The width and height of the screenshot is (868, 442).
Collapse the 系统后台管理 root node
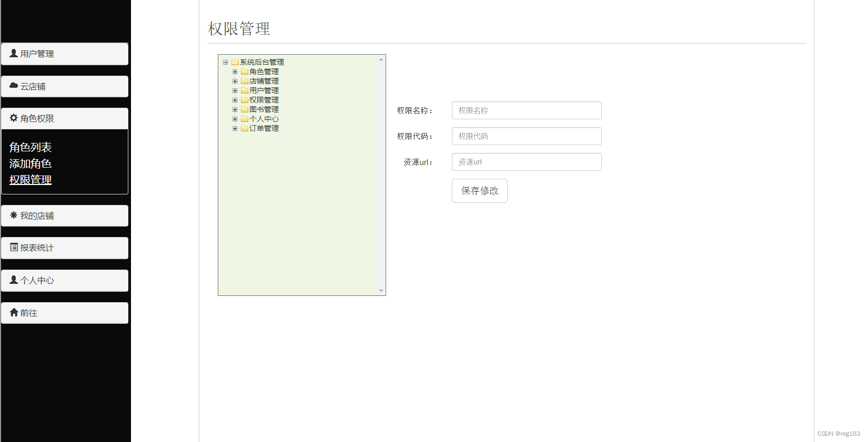(x=225, y=62)
